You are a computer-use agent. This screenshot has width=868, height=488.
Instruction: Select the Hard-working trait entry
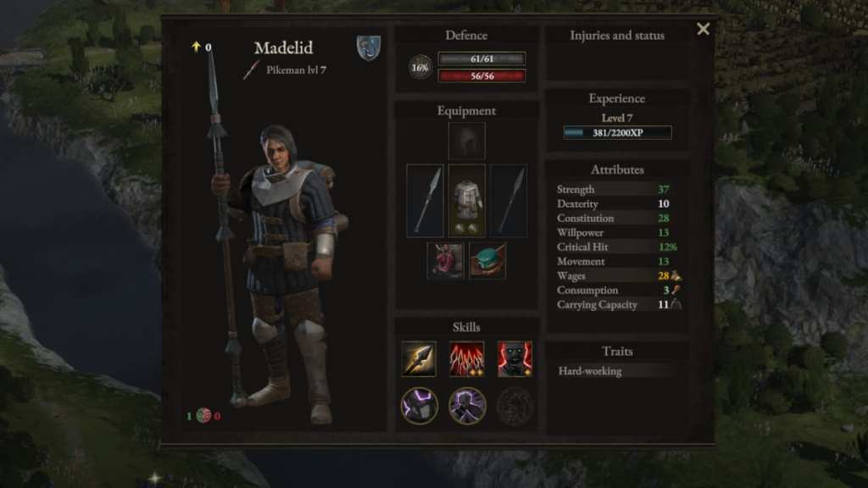coord(617,371)
